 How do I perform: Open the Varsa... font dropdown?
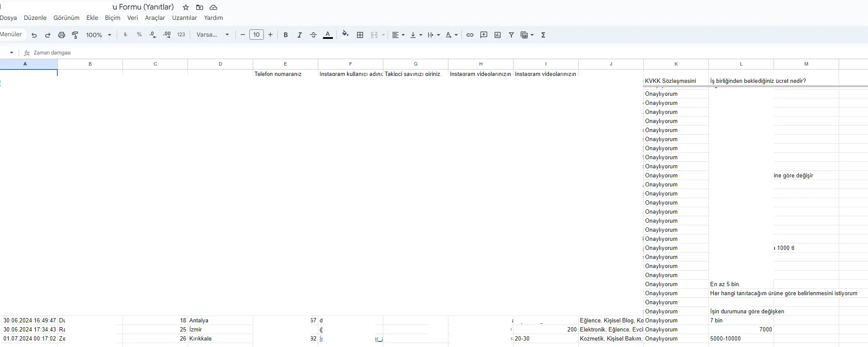(x=213, y=35)
